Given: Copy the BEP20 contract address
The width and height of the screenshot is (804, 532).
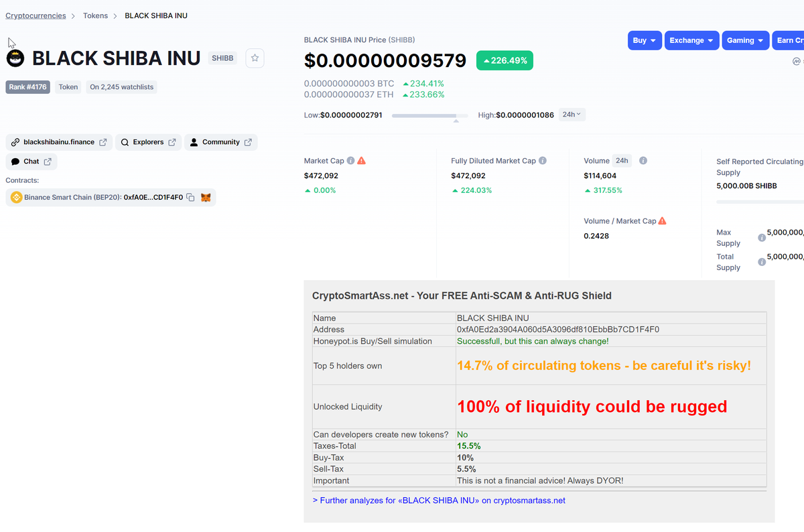Looking at the screenshot, I should pos(190,198).
